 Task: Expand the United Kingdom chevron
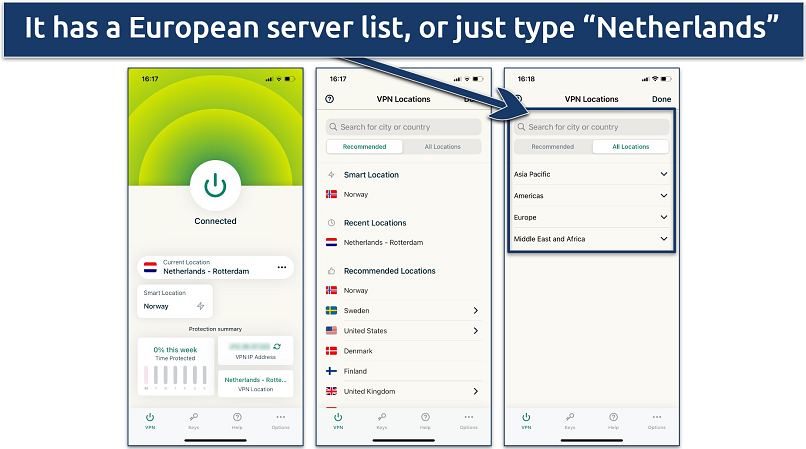point(475,391)
